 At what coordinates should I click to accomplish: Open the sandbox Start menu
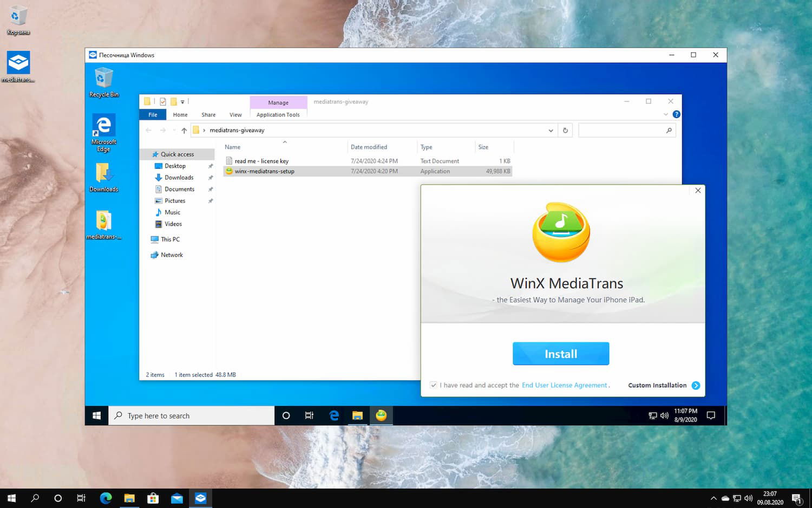[x=97, y=415]
